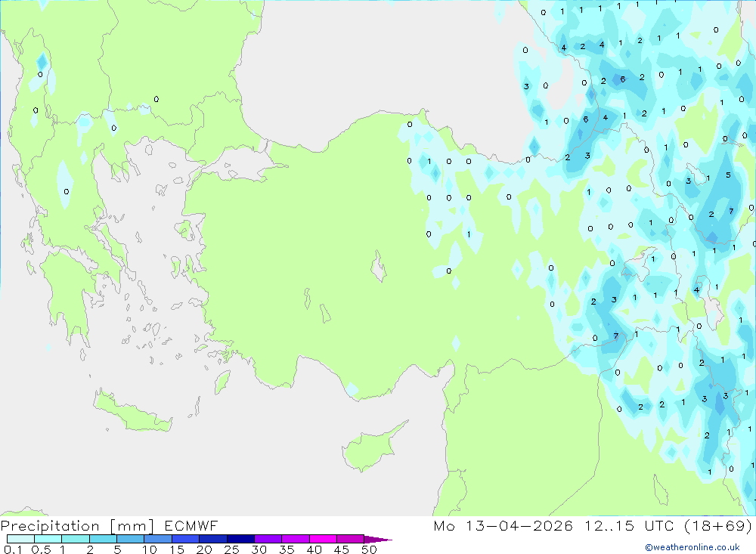Click the legend label "15"
The width and height of the screenshot is (756, 554).
coord(176,549)
